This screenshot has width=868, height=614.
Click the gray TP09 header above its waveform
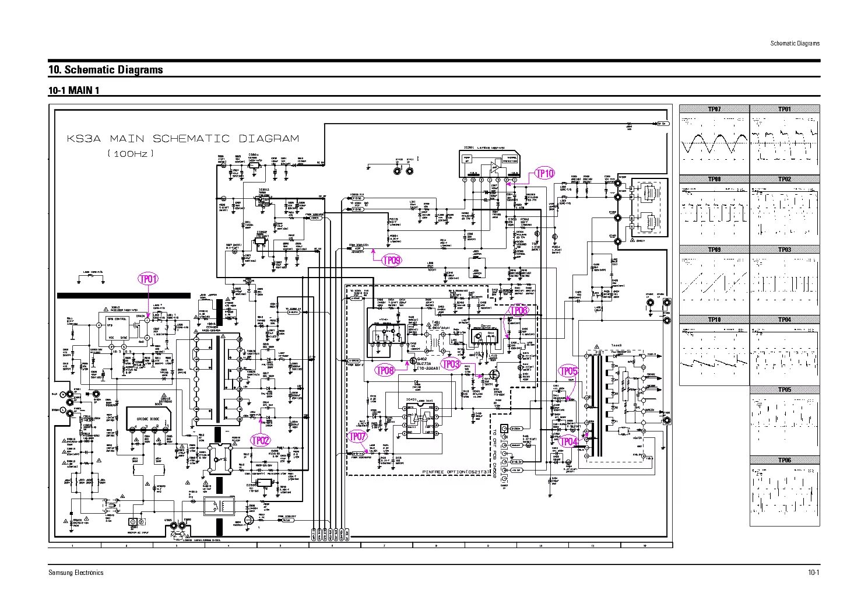(714, 250)
